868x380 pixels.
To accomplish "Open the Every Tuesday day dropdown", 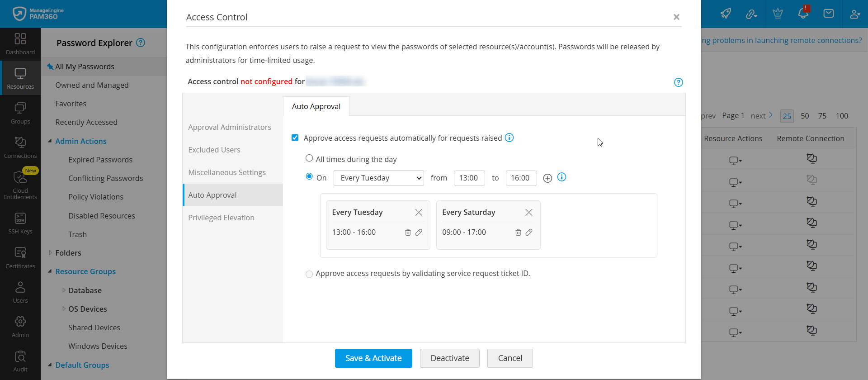I will pyautogui.click(x=378, y=178).
